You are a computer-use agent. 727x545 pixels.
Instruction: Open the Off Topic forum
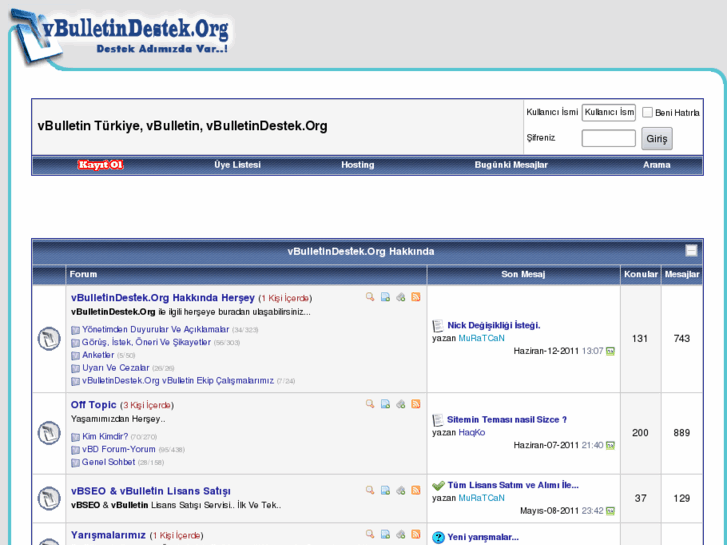94,405
